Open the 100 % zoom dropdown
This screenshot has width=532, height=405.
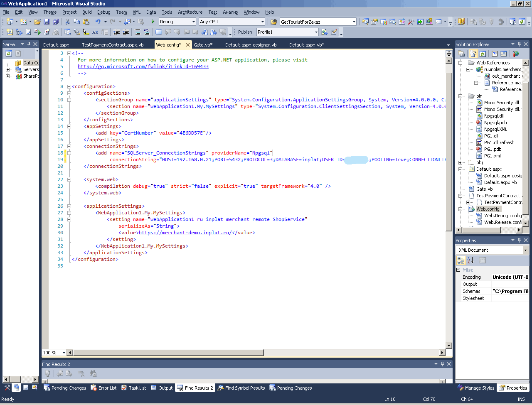pos(64,353)
